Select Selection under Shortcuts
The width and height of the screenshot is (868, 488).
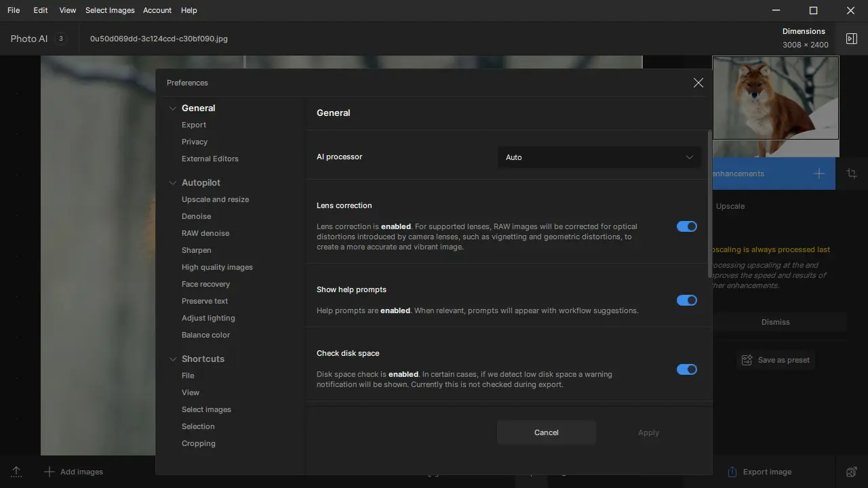click(x=198, y=426)
